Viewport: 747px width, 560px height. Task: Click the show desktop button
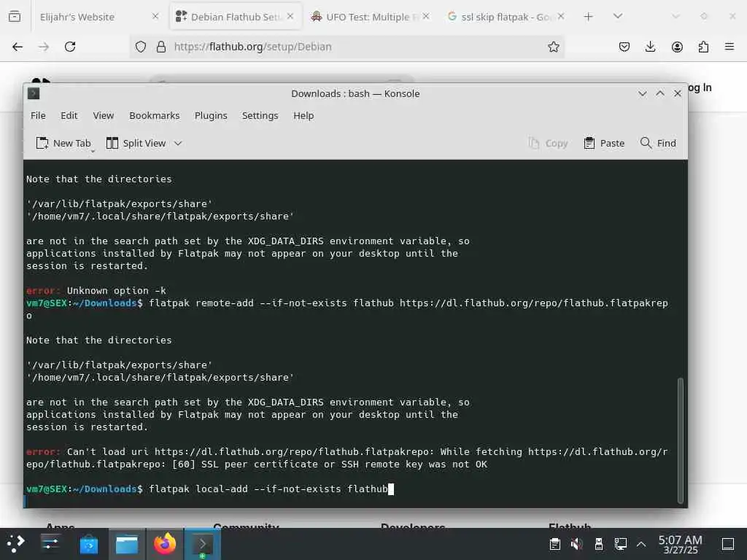coord(728,544)
